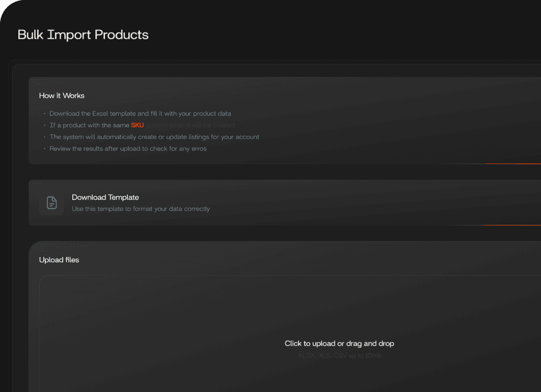Image resolution: width=541 pixels, height=392 pixels.
Task: Click the 'XLSX, XLS, CSV up to 10mb' hint
Action: pyautogui.click(x=339, y=355)
